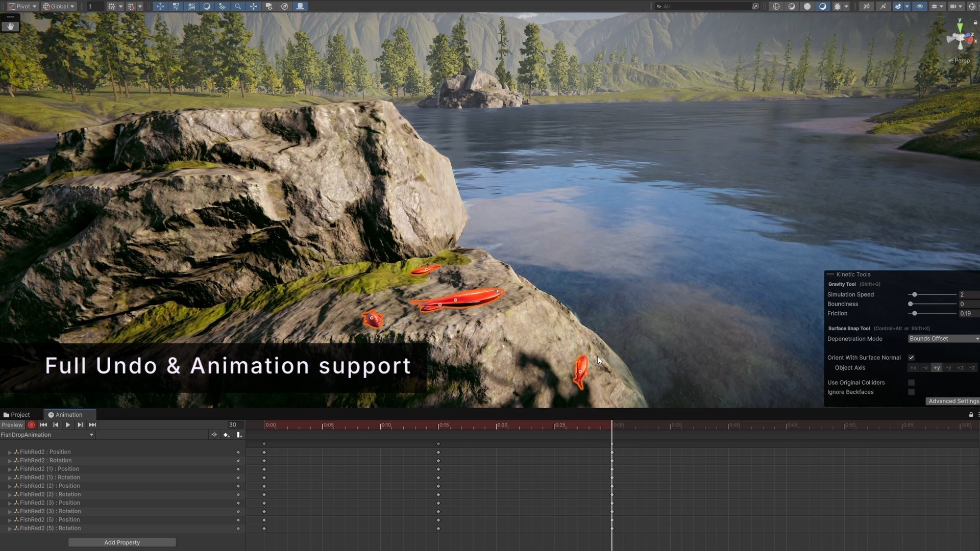Uncheck Orient With Surface Normal
Screen dimensions: 980x551
[911, 358]
